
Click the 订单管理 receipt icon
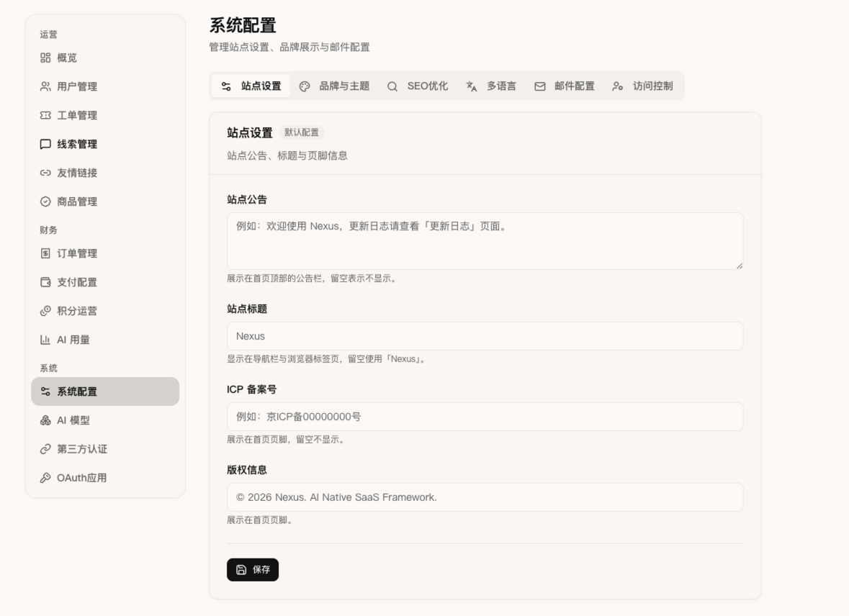click(45, 253)
